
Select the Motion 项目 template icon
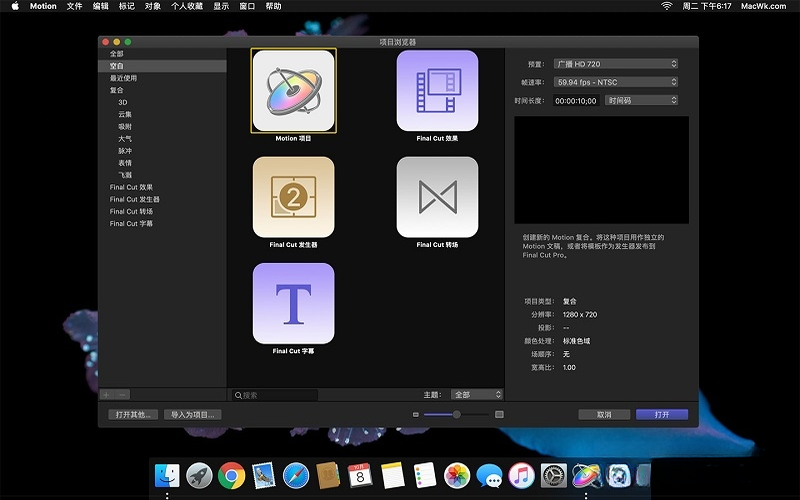pos(293,90)
